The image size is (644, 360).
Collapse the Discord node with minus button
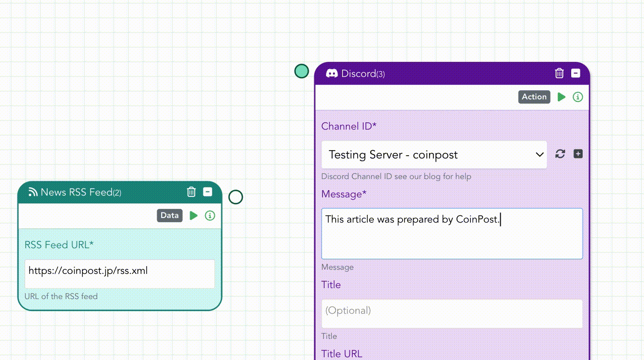(576, 73)
